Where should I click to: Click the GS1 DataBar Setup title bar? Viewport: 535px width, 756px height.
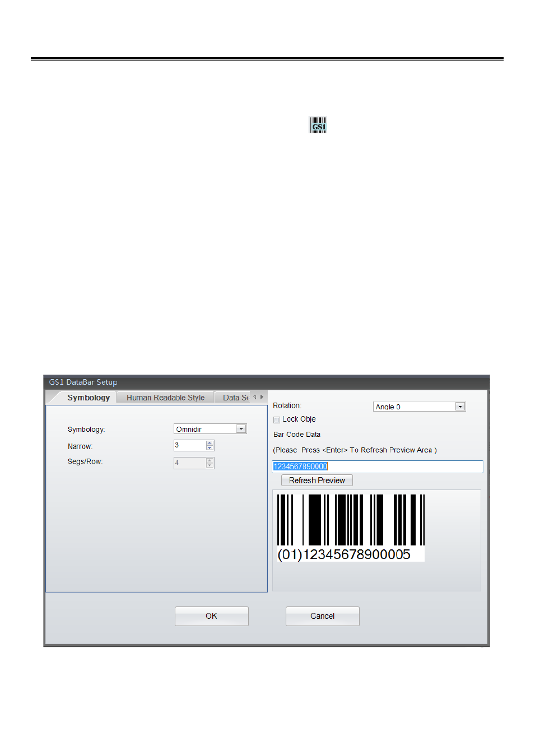266,382
